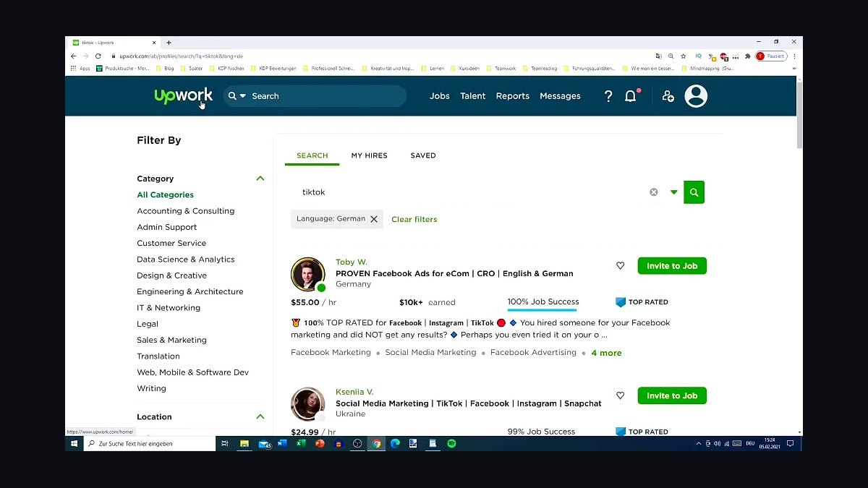Viewport: 868px width, 488px height.
Task: Collapse the Location filter section
Action: click(260, 416)
